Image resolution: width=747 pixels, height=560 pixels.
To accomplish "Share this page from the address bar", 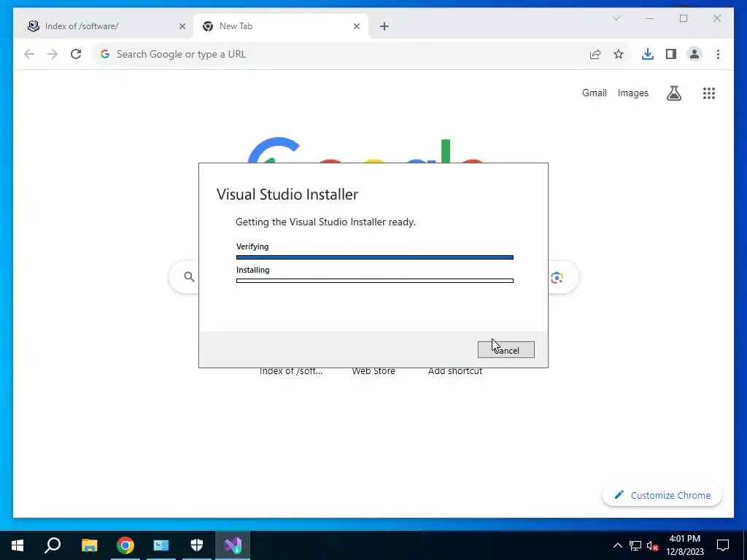I will pyautogui.click(x=595, y=54).
